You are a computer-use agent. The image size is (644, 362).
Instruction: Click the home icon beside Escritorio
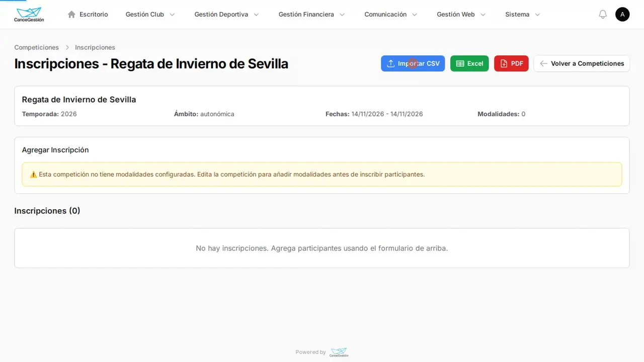[71, 15]
